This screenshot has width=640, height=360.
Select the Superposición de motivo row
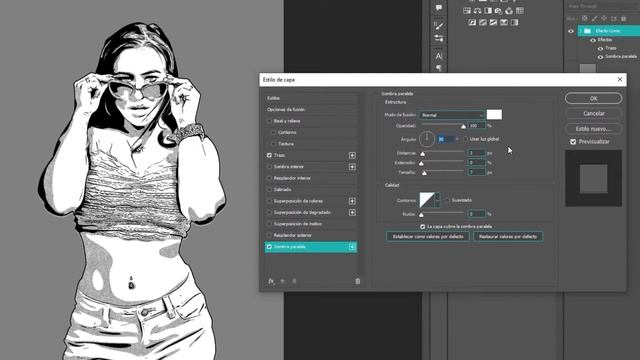(x=311, y=224)
